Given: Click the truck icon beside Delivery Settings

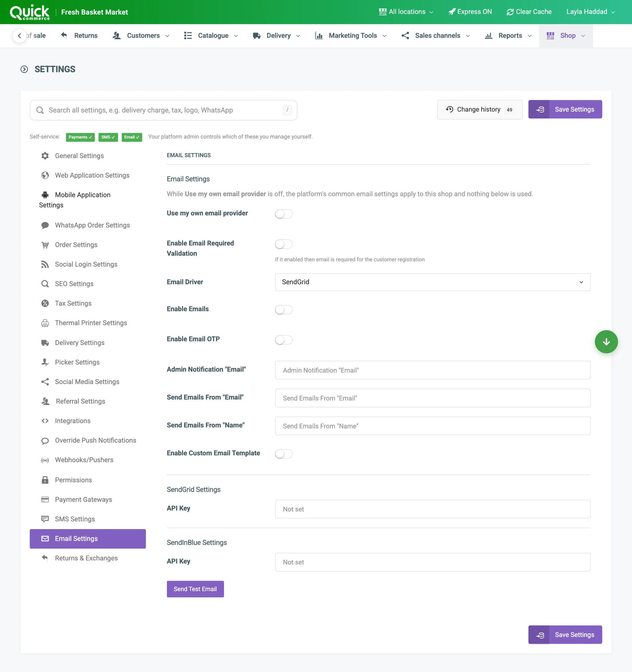Looking at the screenshot, I should [45, 343].
